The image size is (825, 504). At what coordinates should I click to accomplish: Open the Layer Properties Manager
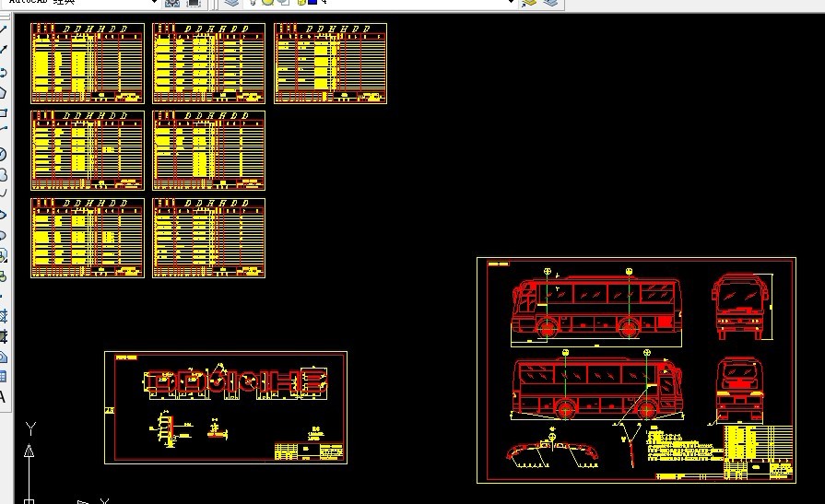click(230, 2)
